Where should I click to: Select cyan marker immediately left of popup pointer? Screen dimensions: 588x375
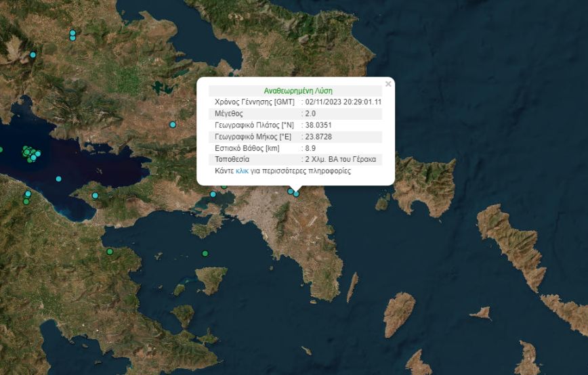[291, 192]
